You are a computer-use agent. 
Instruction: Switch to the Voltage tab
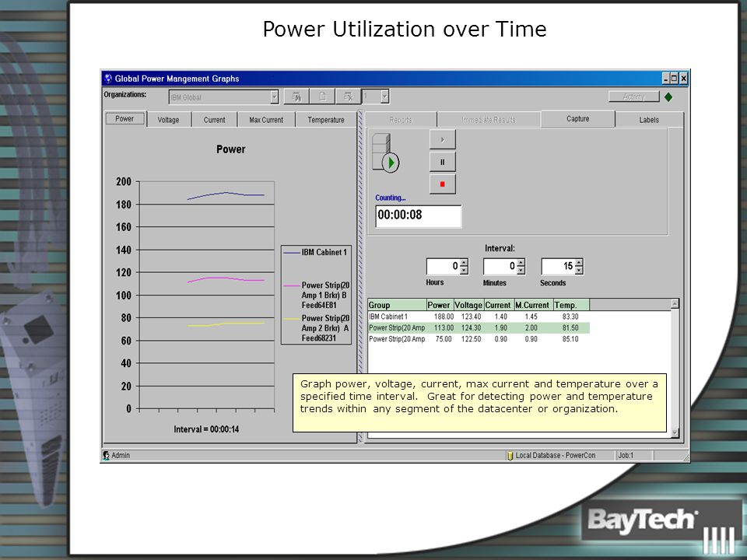point(169,120)
